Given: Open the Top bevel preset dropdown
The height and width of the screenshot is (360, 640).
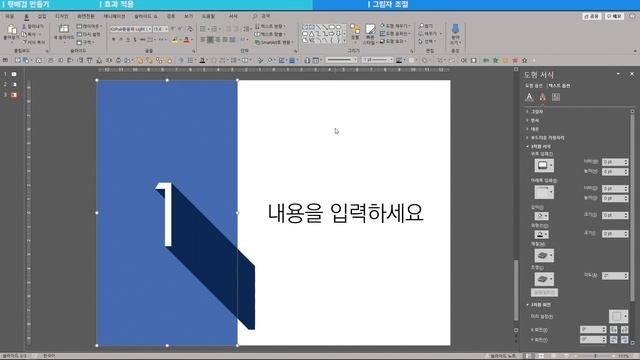Looking at the screenshot, I should (x=544, y=165).
